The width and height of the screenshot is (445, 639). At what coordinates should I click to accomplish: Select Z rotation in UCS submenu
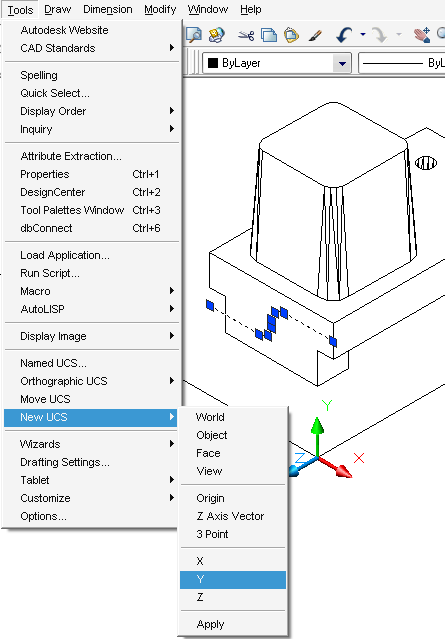point(233,597)
